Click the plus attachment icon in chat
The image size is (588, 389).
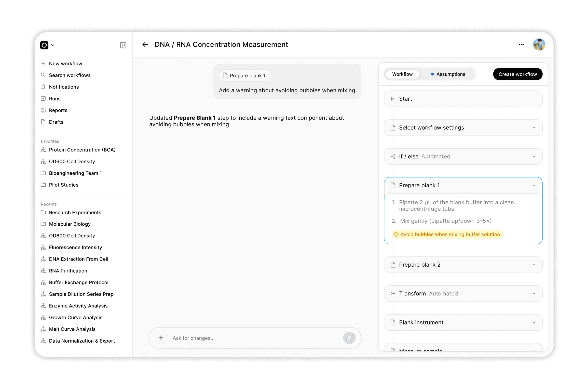tap(161, 338)
